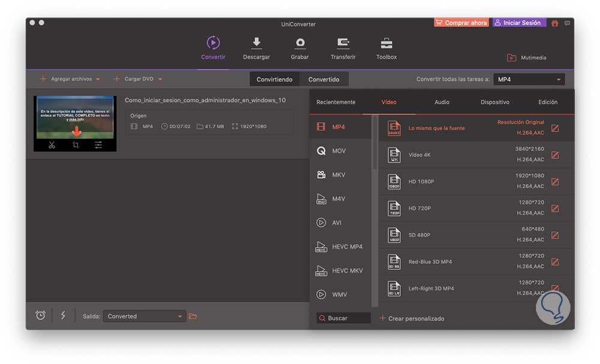
Task: Open the Mutimedia library
Action: (x=527, y=58)
